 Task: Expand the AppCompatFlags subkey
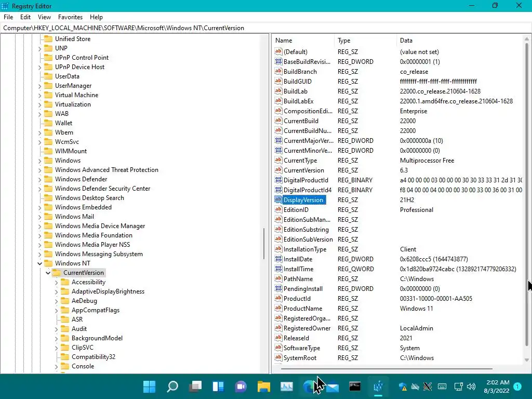point(56,310)
